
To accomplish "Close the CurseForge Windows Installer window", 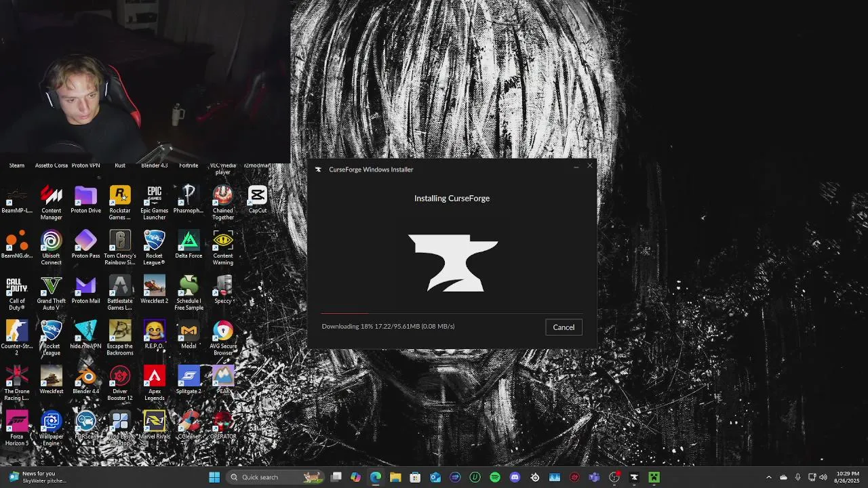I will 589,167.
